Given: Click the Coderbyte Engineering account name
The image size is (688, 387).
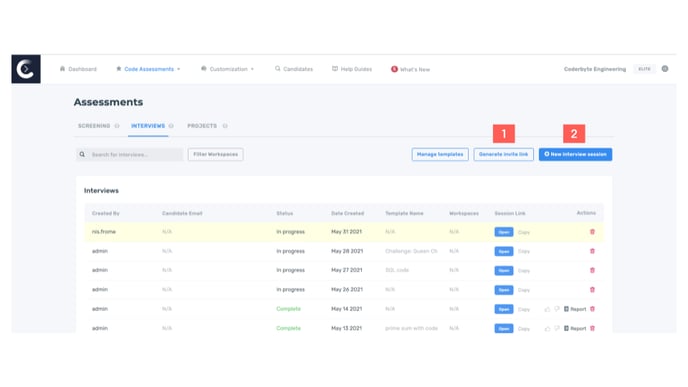Looking at the screenshot, I should click(x=595, y=69).
